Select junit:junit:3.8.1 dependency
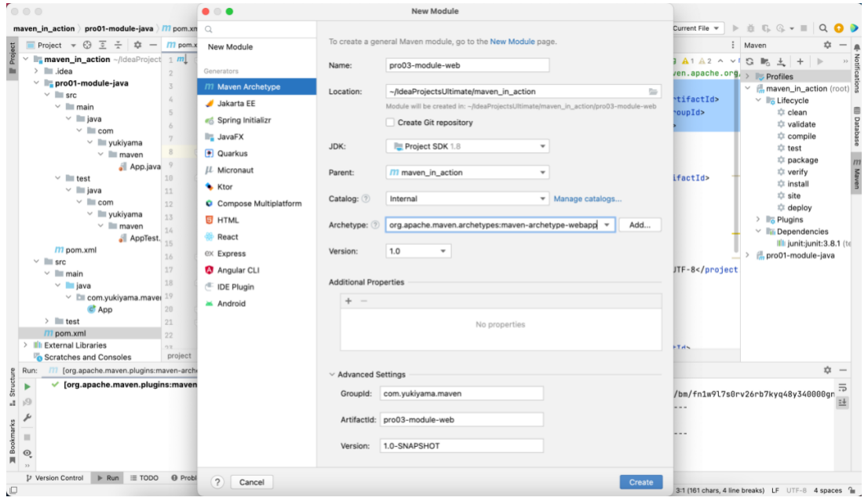The image size is (868, 501). (812, 243)
